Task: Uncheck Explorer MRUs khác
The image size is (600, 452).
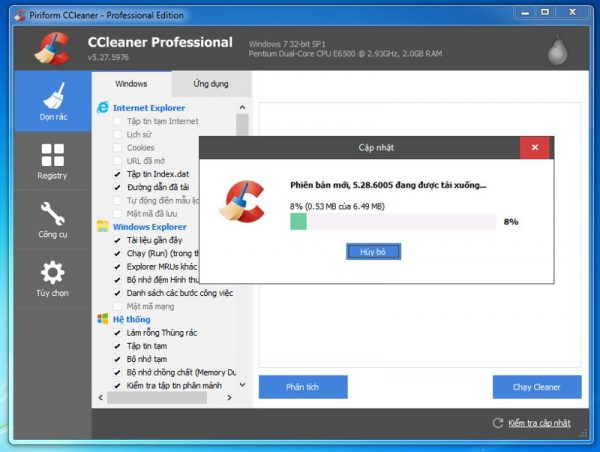Action: coord(117,267)
